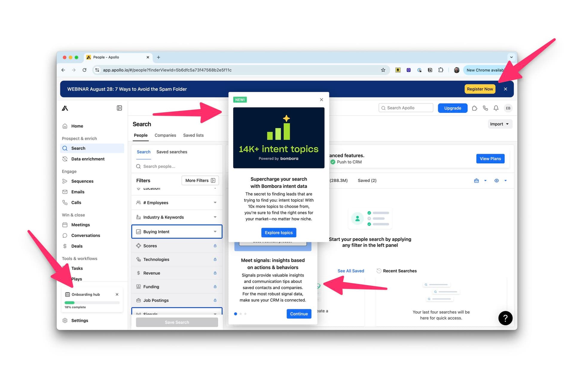This screenshot has height=392, width=574.
Task: Expand the Industry & Keywords filter
Action: [177, 217]
